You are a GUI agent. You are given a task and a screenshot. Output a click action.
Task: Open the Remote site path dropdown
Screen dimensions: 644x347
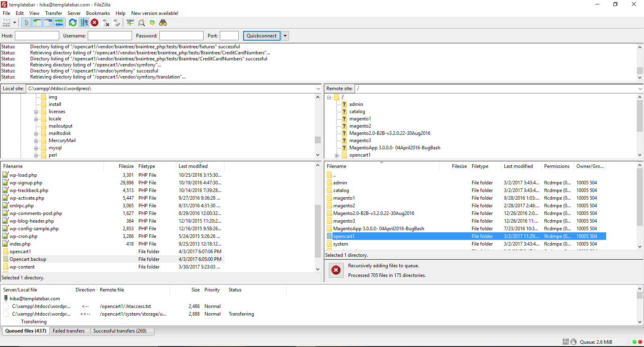pos(640,89)
